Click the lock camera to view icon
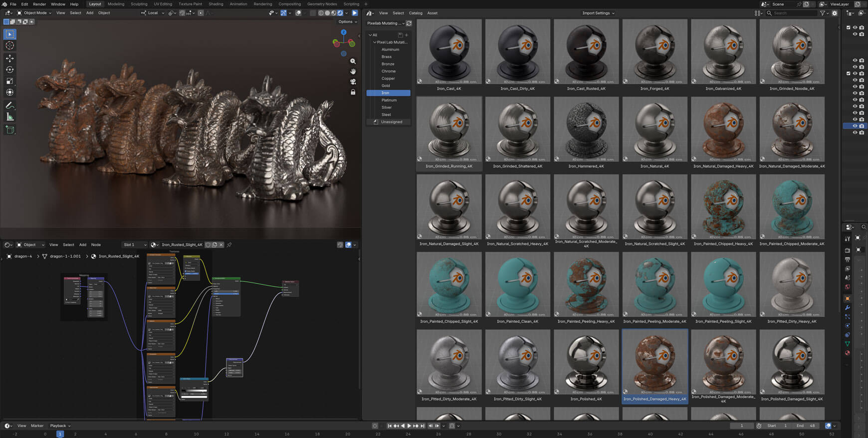 point(353,92)
